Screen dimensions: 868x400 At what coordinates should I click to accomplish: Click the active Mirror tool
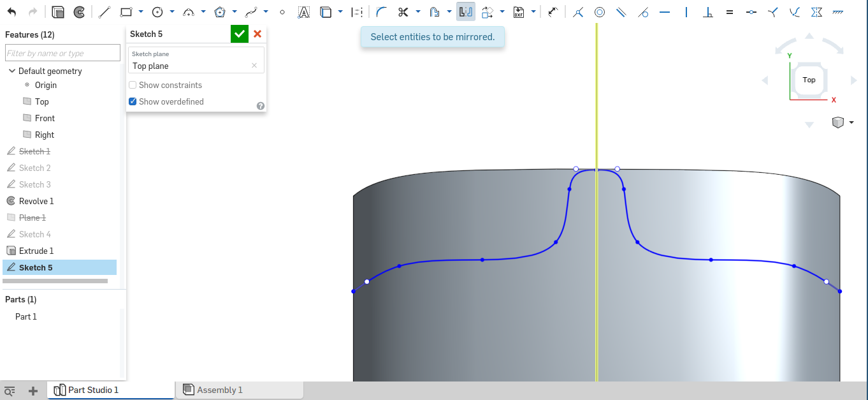[x=466, y=11]
